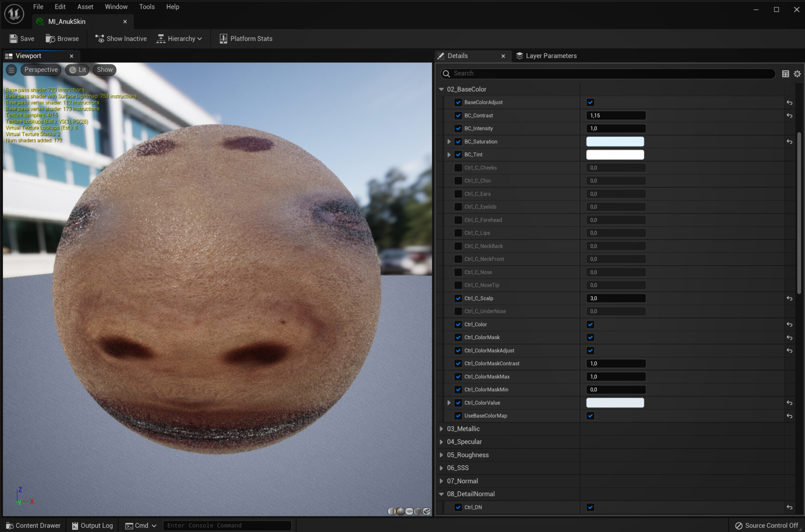Click the Lit view mode button
This screenshot has width=805, height=532.
coord(78,70)
